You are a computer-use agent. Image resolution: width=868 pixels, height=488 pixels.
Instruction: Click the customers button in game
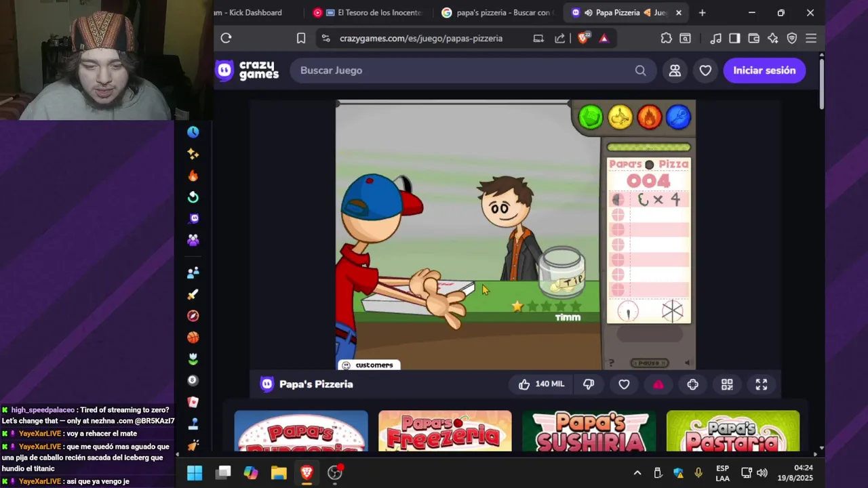click(x=368, y=365)
